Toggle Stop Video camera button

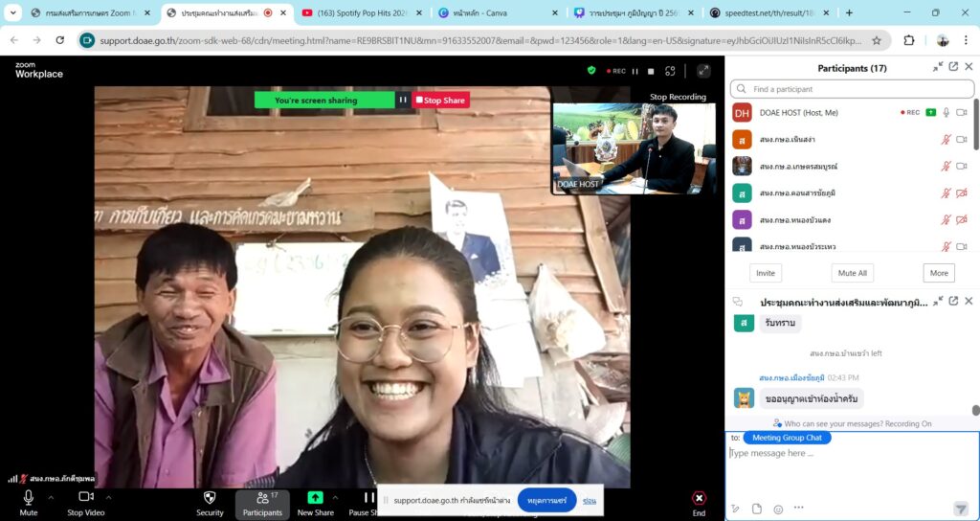86,497
